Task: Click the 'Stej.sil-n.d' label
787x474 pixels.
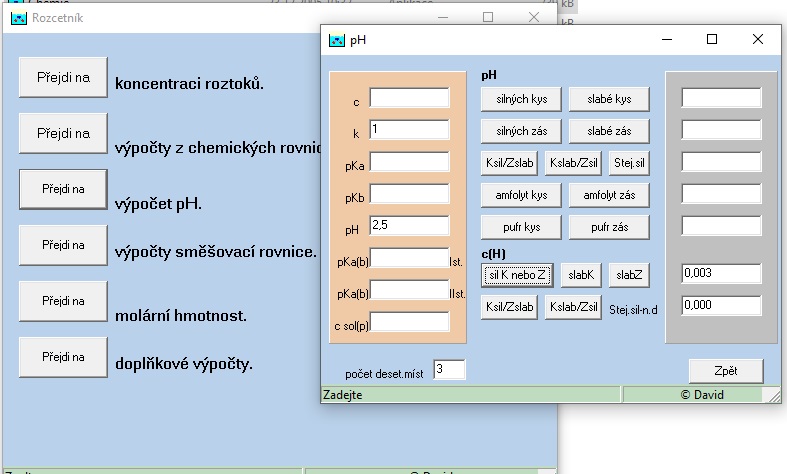Action: pyautogui.click(x=633, y=310)
